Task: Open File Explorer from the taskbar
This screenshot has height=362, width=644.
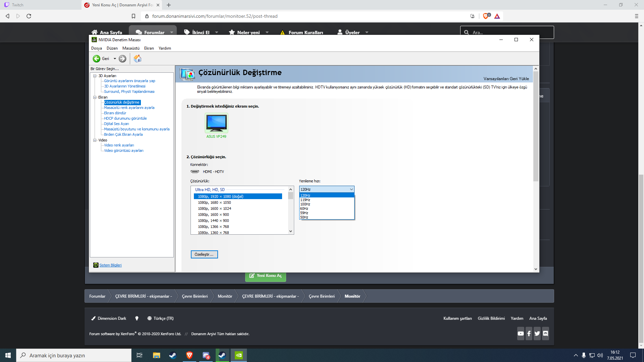Action: point(156,355)
